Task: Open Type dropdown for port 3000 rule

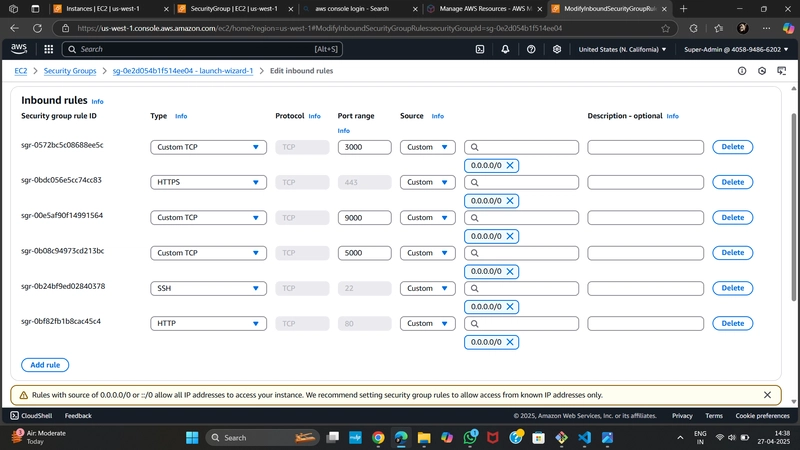Action: (x=208, y=147)
